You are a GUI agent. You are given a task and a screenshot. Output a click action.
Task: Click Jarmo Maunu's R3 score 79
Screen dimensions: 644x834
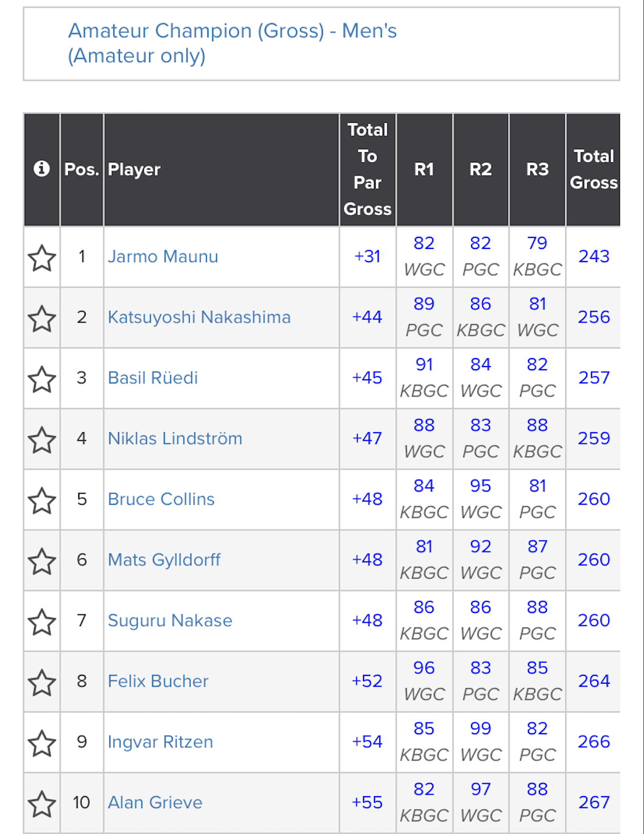pos(537,243)
